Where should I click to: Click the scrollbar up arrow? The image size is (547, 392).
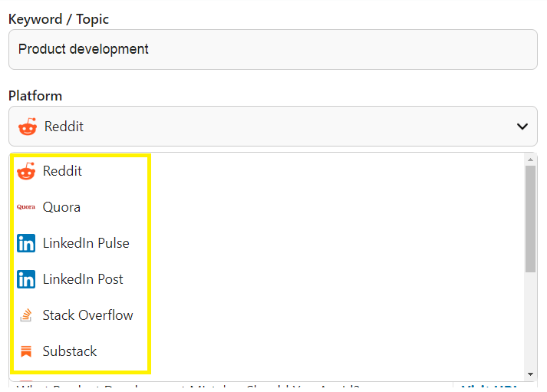[x=530, y=160]
